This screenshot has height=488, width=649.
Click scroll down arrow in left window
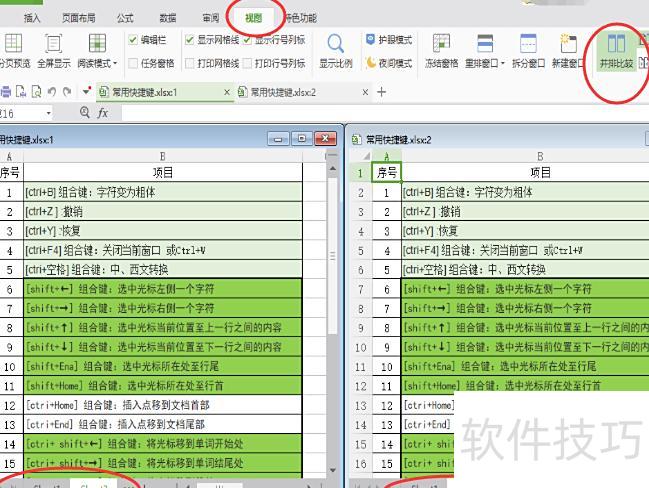point(333,470)
